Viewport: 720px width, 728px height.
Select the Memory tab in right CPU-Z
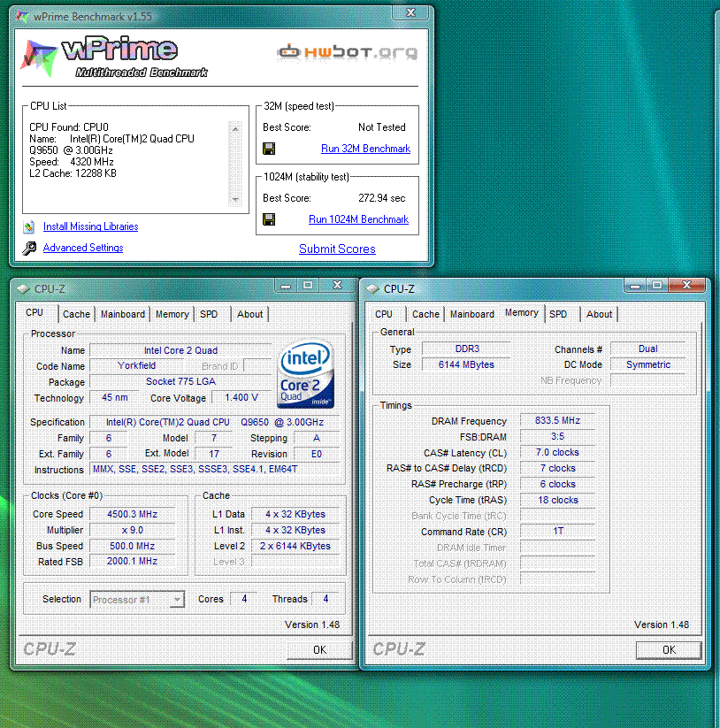coord(521,313)
